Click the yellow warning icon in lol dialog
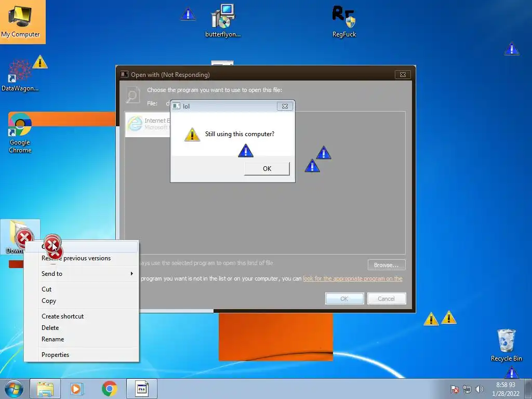 tap(192, 135)
